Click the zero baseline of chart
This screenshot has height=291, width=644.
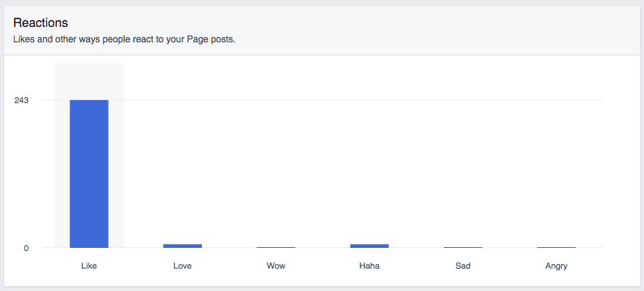tap(323, 248)
